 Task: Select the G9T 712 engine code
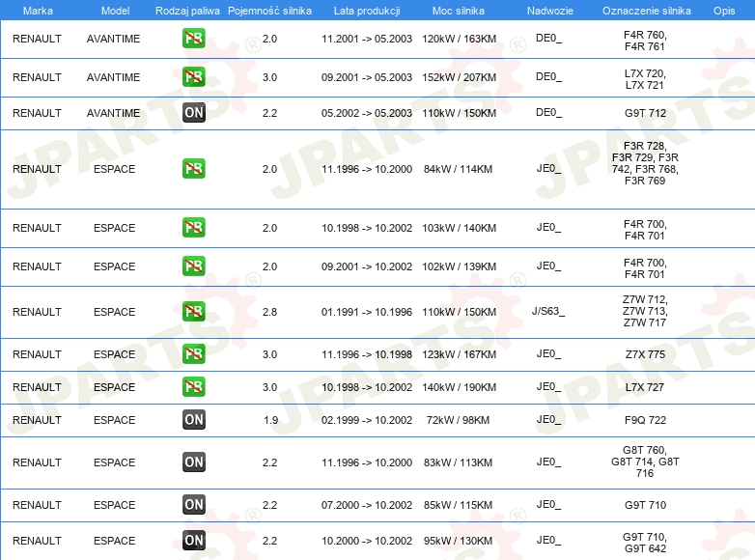pos(645,113)
